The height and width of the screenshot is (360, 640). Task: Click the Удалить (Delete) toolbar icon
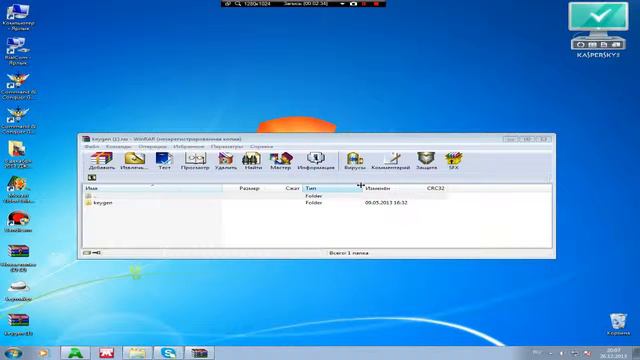pos(226,161)
